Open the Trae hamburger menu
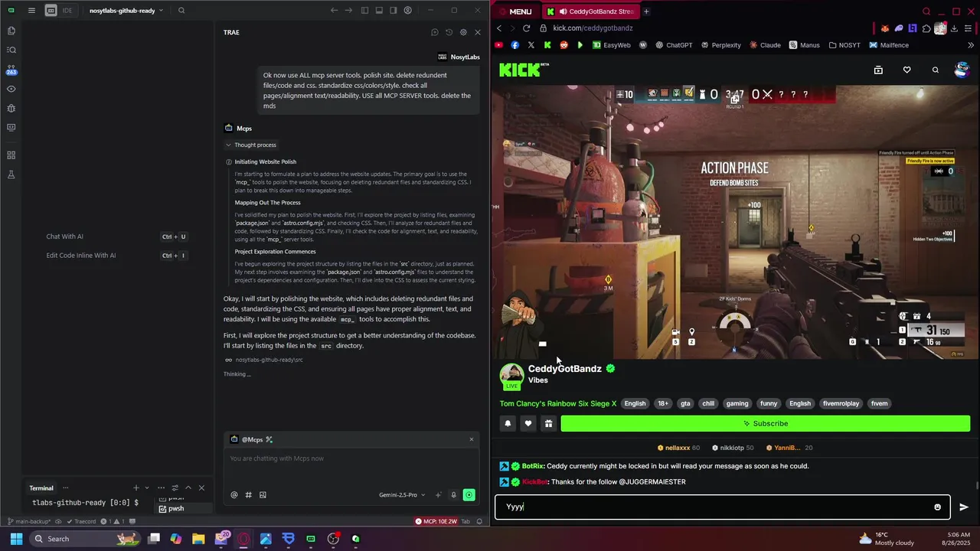Viewport: 980px width, 551px height. [x=31, y=11]
